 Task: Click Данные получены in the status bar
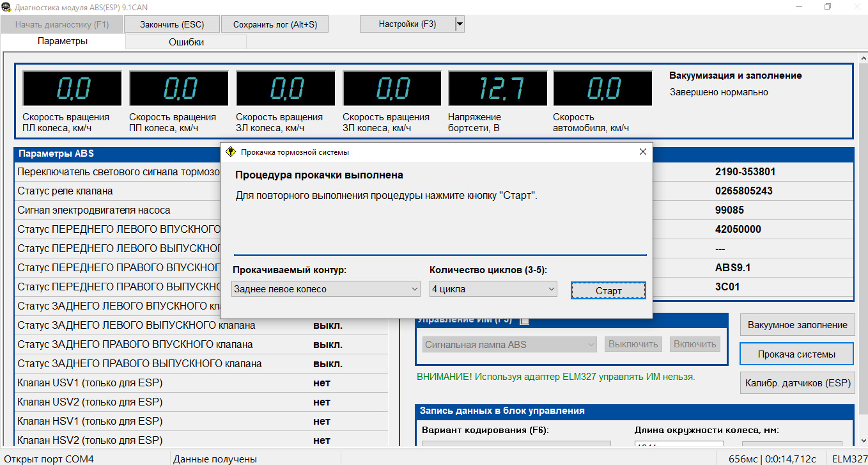pyautogui.click(x=215, y=459)
